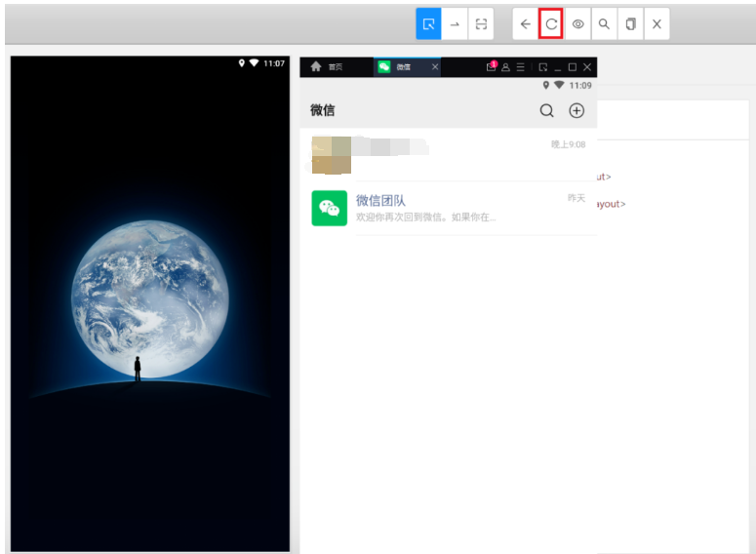Open the magnifier search in top toolbar
This screenshot has height=554, width=756.
[604, 23]
